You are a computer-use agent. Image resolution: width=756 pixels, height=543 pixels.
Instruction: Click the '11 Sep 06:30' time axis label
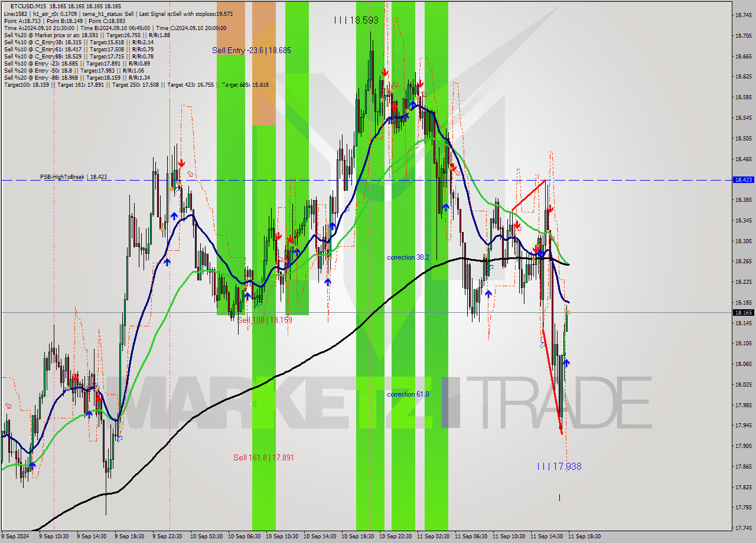471,537
